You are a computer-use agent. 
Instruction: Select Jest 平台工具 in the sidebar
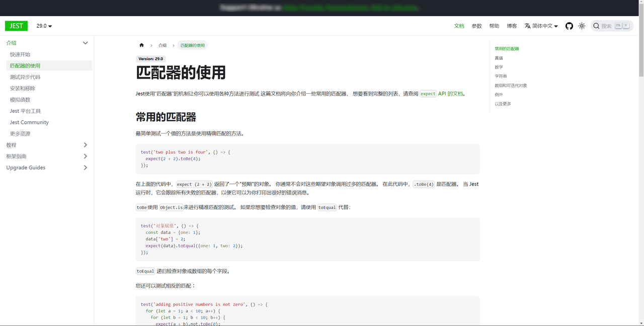(49, 111)
